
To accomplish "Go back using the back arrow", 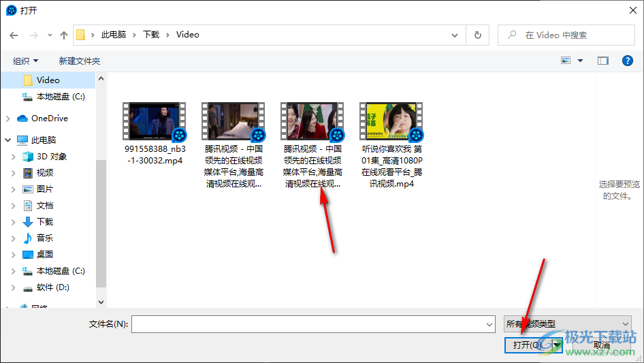I will coord(14,35).
